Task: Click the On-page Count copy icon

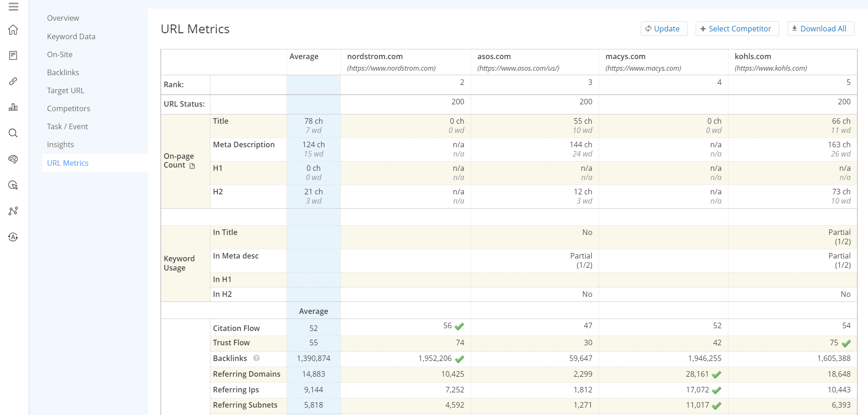Action: click(x=193, y=166)
